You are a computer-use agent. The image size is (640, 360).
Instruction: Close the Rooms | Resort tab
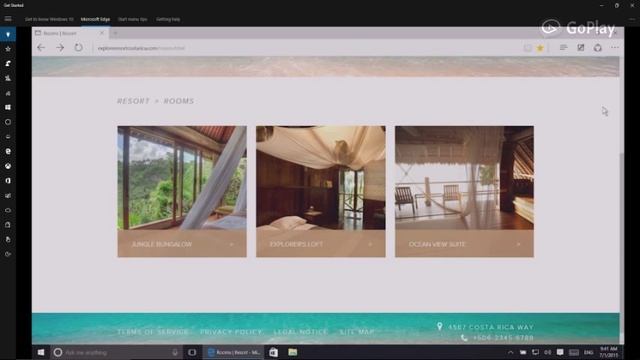[x=102, y=33]
